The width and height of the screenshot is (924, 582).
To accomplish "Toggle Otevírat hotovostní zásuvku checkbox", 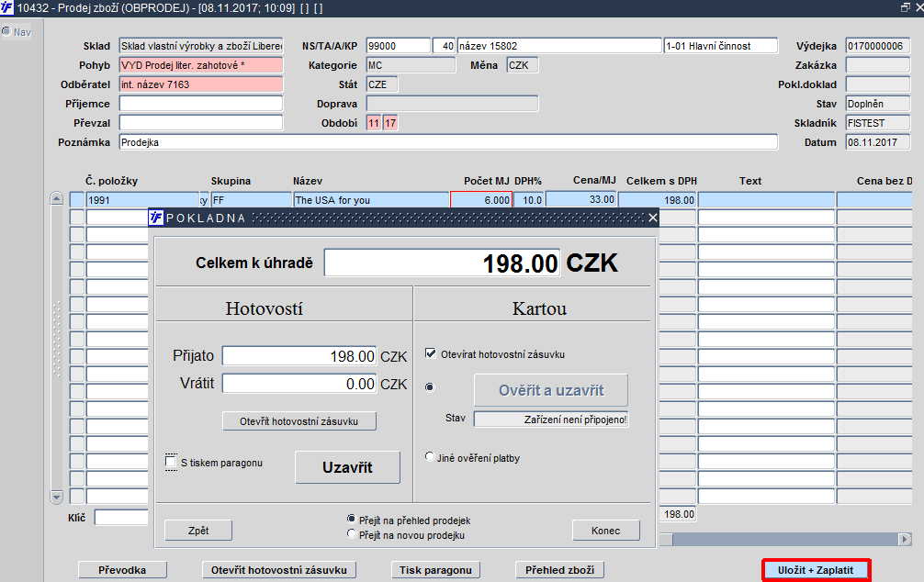I will click(x=431, y=353).
